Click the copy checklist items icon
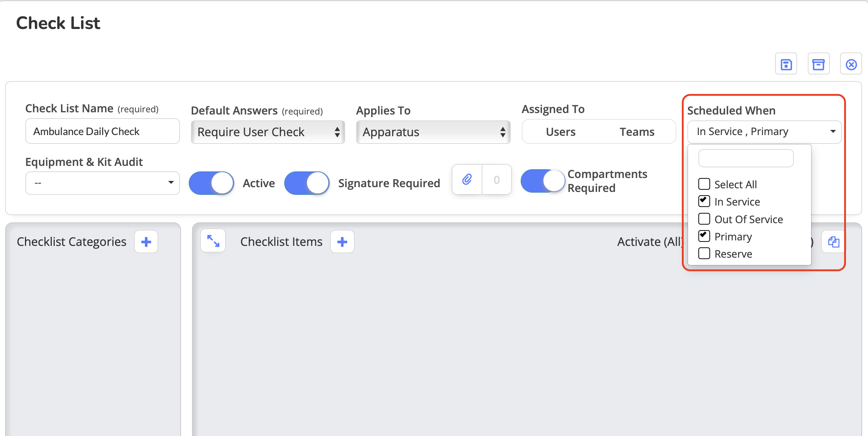This screenshot has width=868, height=436. 833,242
